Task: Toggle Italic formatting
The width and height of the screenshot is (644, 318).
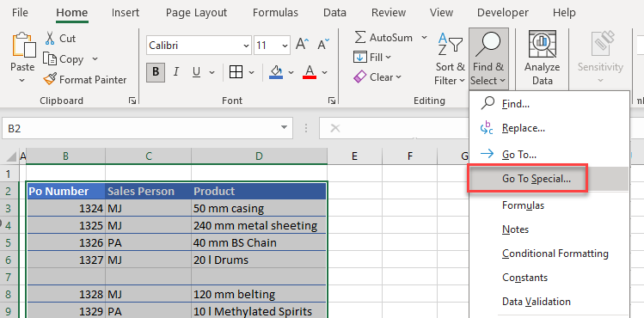Action: (176, 73)
